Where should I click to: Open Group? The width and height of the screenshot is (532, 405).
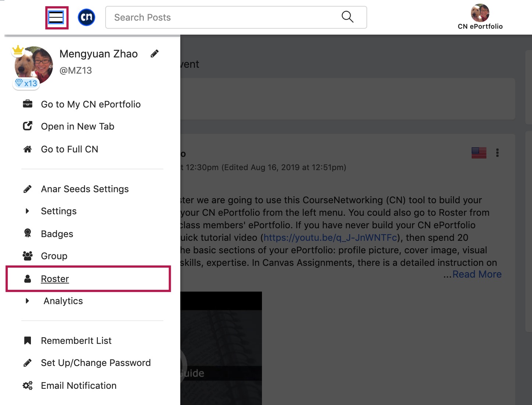[x=54, y=256]
